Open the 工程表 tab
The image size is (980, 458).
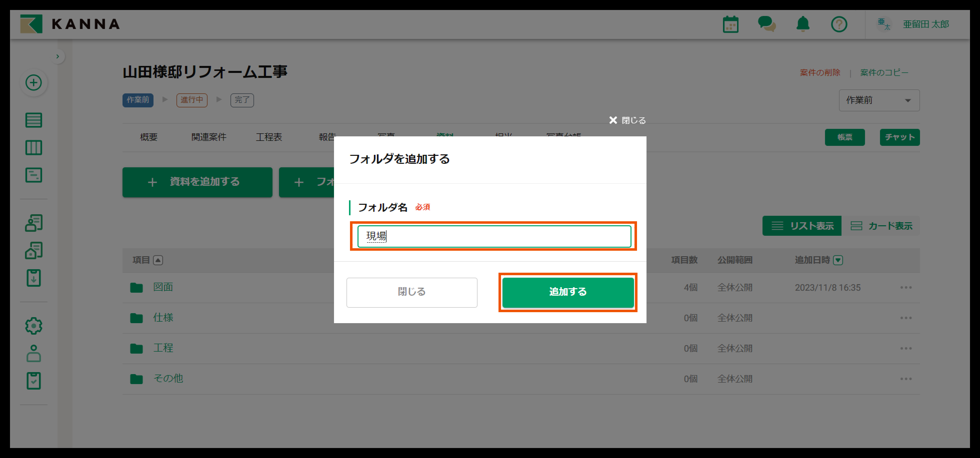click(x=268, y=137)
